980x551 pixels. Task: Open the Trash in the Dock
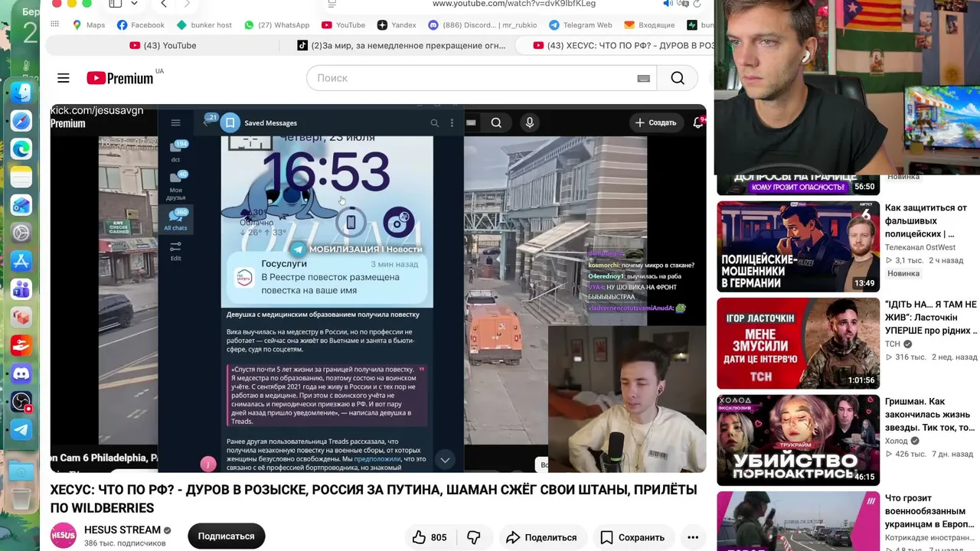(x=21, y=500)
